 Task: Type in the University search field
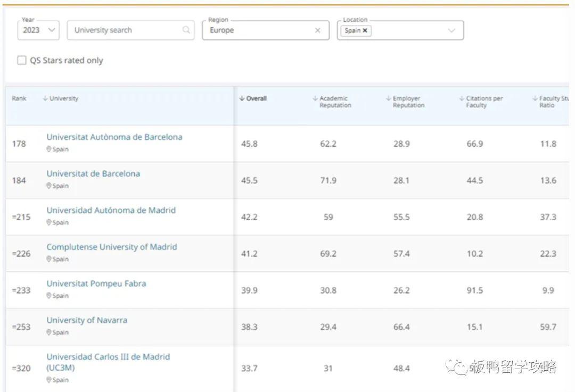coord(125,30)
